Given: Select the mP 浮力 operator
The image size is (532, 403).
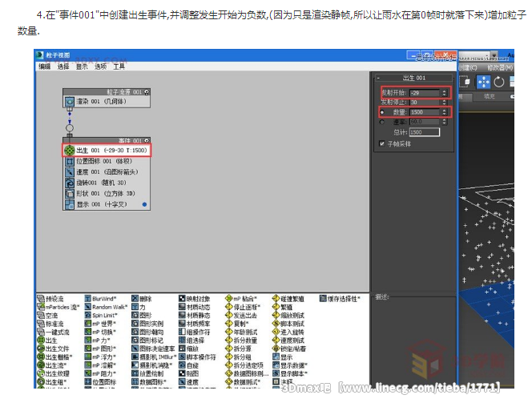Looking at the screenshot, I should (100, 357).
